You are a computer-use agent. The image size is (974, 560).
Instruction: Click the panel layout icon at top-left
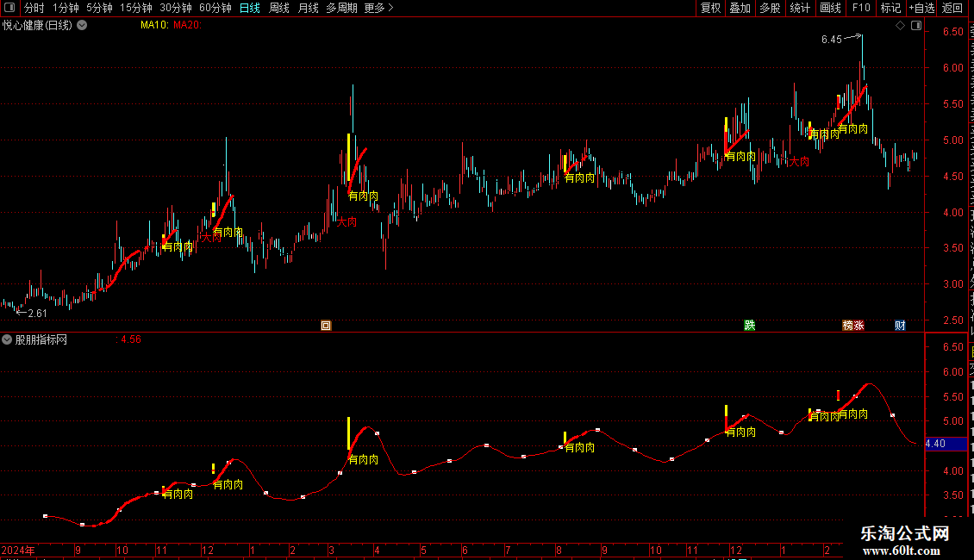pyautogui.click(x=9, y=8)
